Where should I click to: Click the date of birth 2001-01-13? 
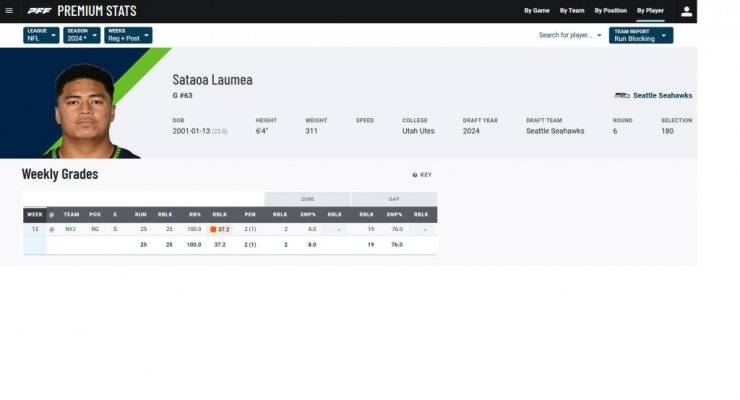(191, 131)
